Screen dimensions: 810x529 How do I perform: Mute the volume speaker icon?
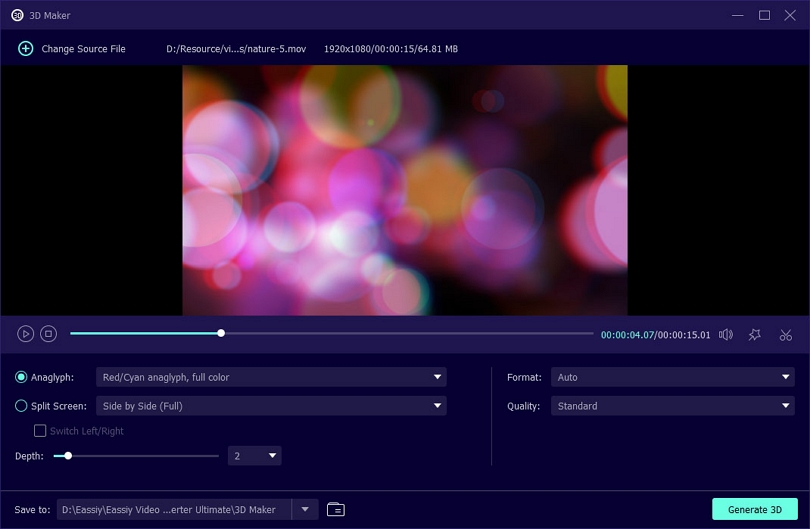[726, 335]
